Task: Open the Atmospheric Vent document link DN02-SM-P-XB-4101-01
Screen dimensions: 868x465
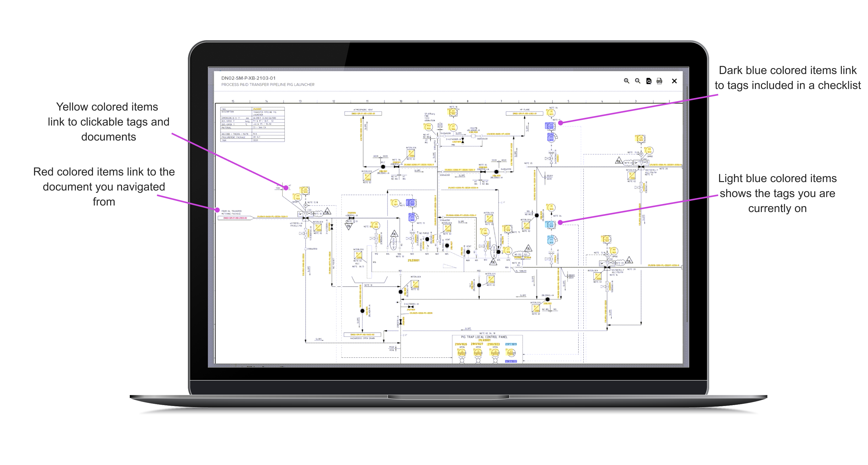Action: (x=363, y=114)
